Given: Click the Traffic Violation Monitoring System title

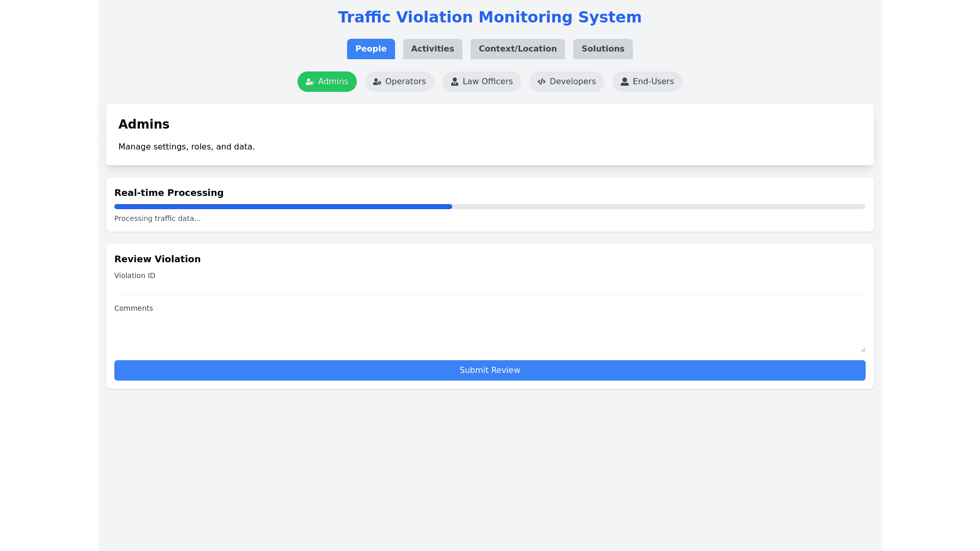Looking at the screenshot, I should [489, 17].
